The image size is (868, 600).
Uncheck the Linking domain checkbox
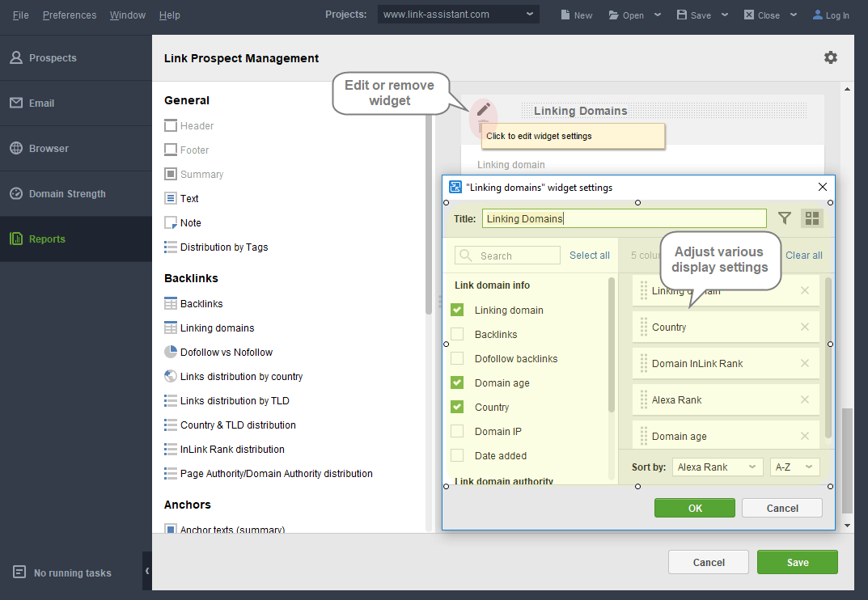point(457,310)
